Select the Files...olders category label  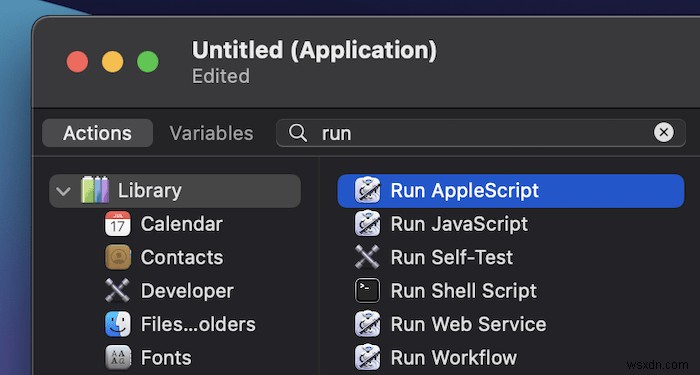tap(198, 325)
